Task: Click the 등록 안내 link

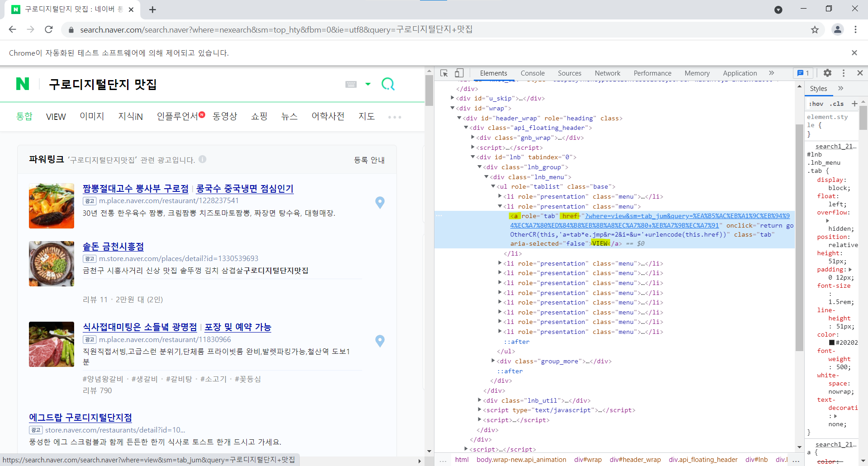Action: 369,160
